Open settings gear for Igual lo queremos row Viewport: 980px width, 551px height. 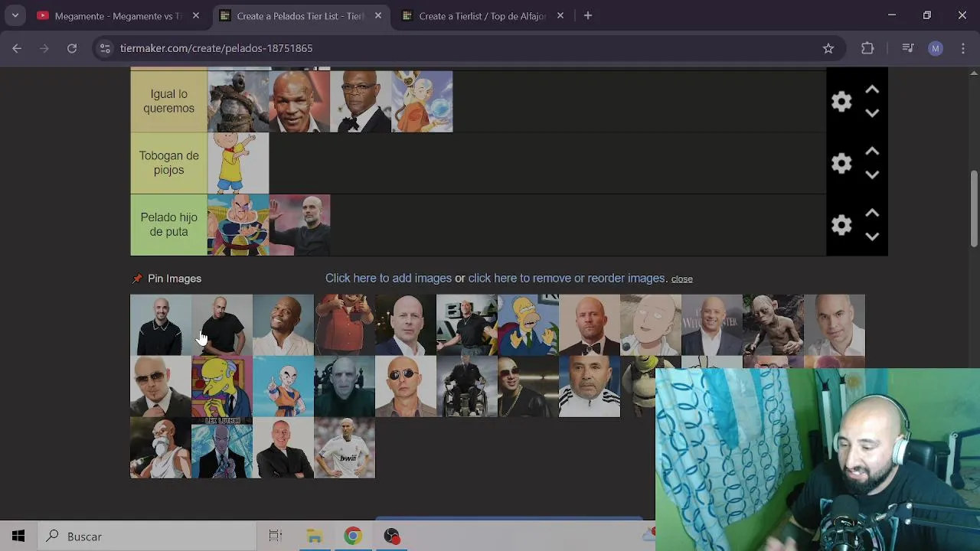pos(841,102)
